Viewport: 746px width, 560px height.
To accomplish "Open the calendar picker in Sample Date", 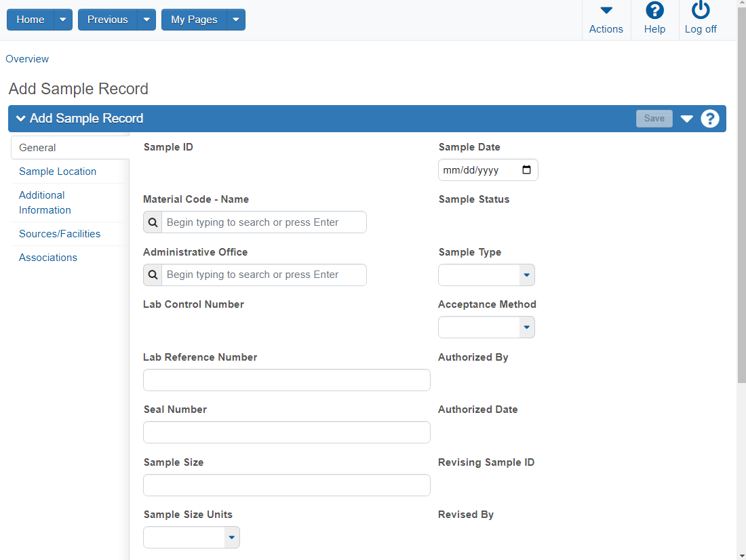I will point(526,170).
